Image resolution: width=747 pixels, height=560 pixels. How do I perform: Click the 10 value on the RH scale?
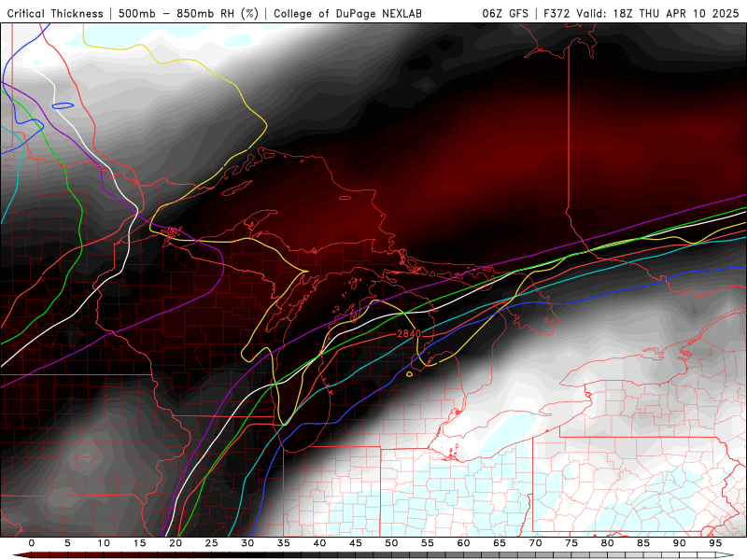click(x=104, y=543)
